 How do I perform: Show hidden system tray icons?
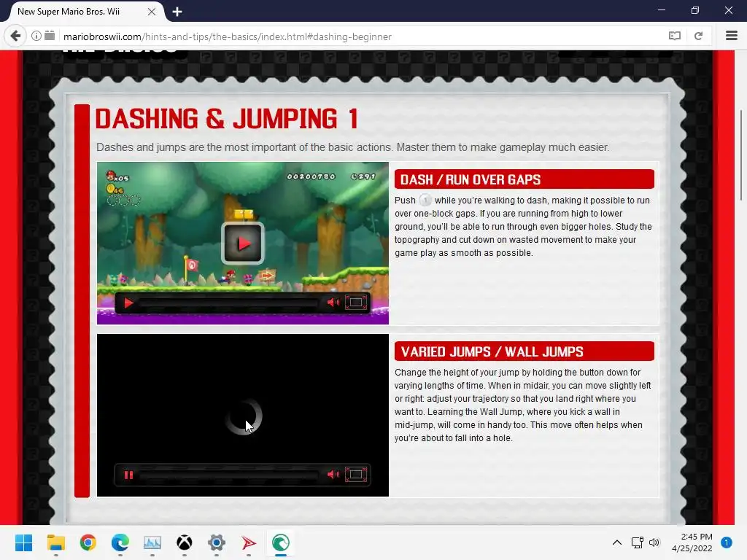[616, 542]
